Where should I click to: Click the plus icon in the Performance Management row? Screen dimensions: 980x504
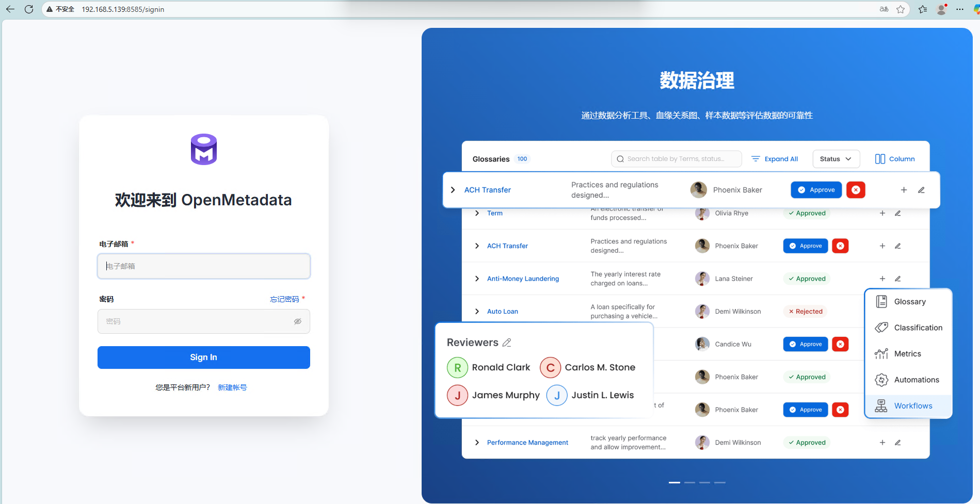point(882,443)
